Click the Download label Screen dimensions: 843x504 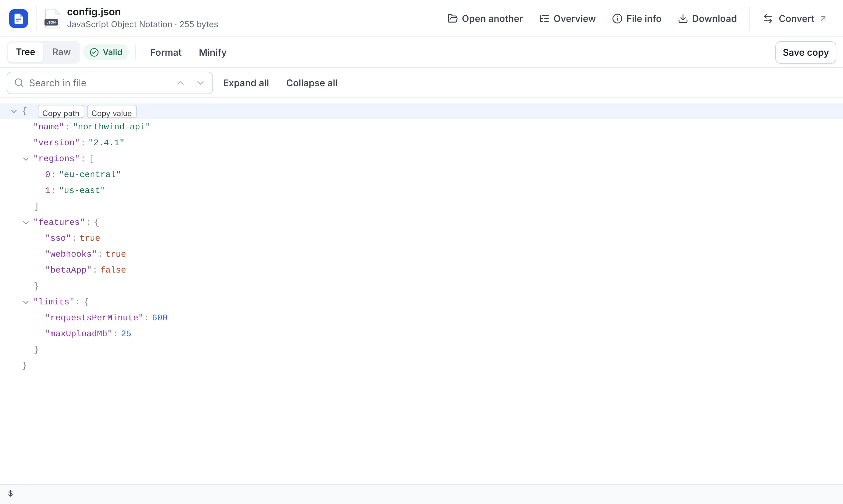pyautogui.click(x=715, y=18)
